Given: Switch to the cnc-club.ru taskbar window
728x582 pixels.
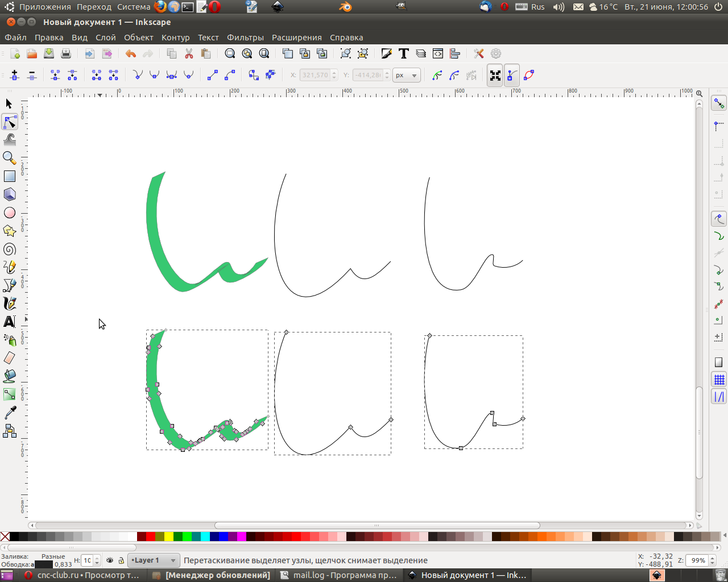Looking at the screenshot, I should [x=82, y=575].
